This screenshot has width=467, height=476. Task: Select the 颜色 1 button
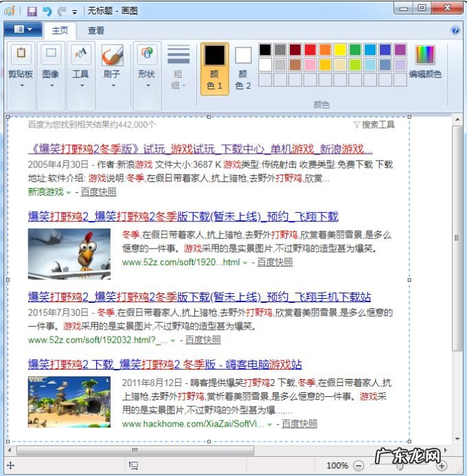pos(214,69)
